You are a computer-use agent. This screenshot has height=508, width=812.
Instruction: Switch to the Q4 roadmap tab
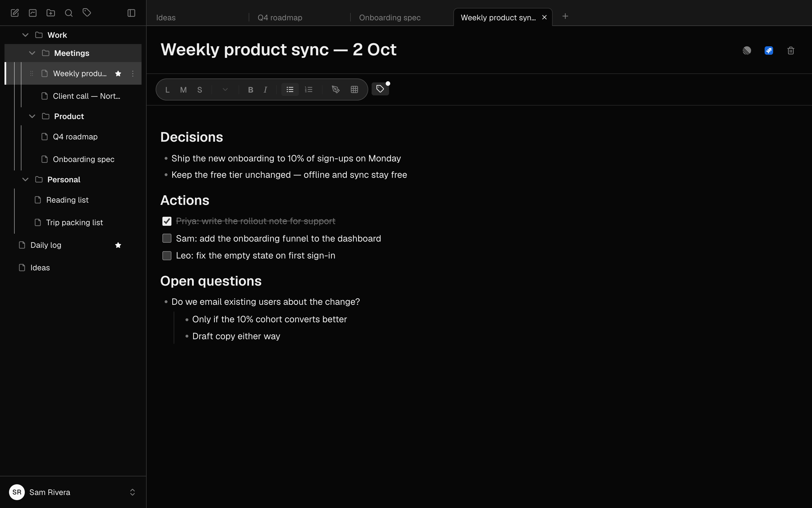pos(300,17)
